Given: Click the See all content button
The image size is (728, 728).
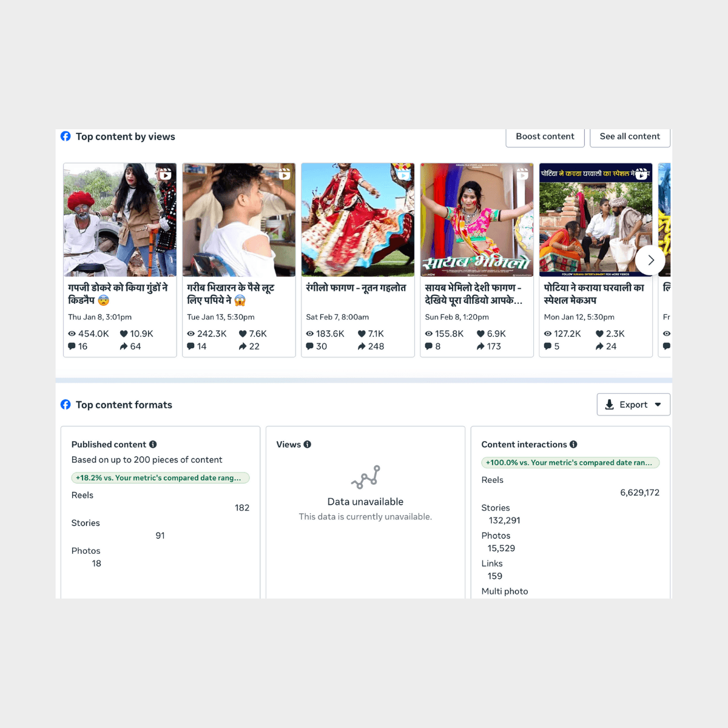Looking at the screenshot, I should (x=630, y=137).
